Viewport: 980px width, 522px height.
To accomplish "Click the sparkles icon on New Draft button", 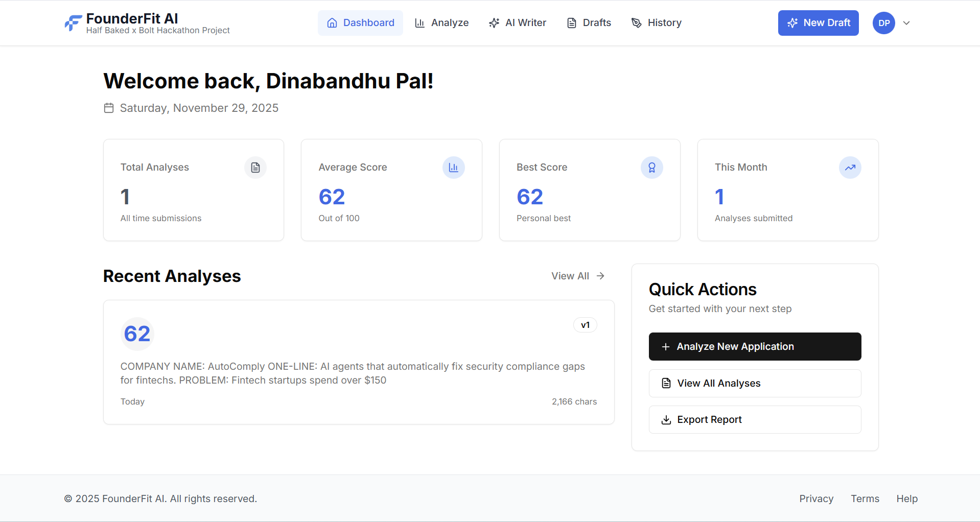I will [792, 22].
